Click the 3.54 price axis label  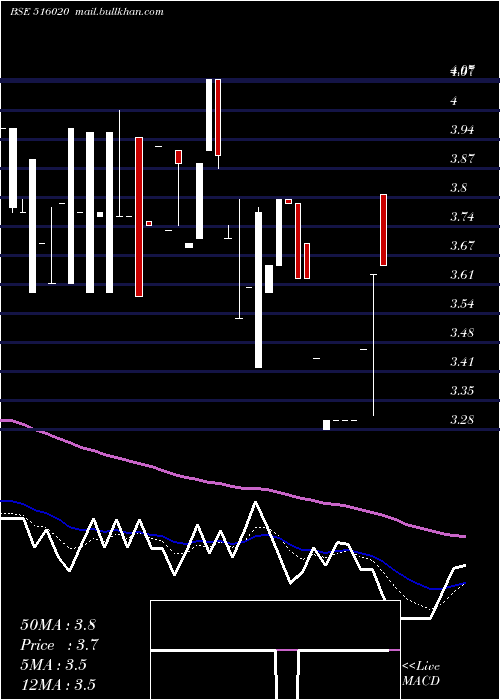pos(462,304)
